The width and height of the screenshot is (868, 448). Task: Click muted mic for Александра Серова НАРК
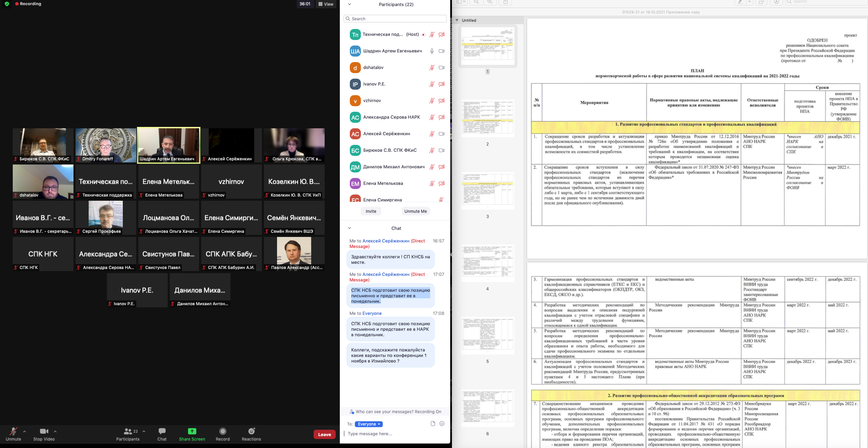(432, 117)
